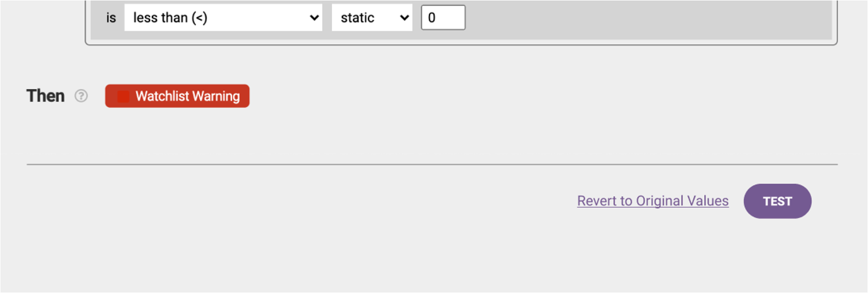
Task: Click the chevron arrow of the static select
Action: click(x=404, y=18)
